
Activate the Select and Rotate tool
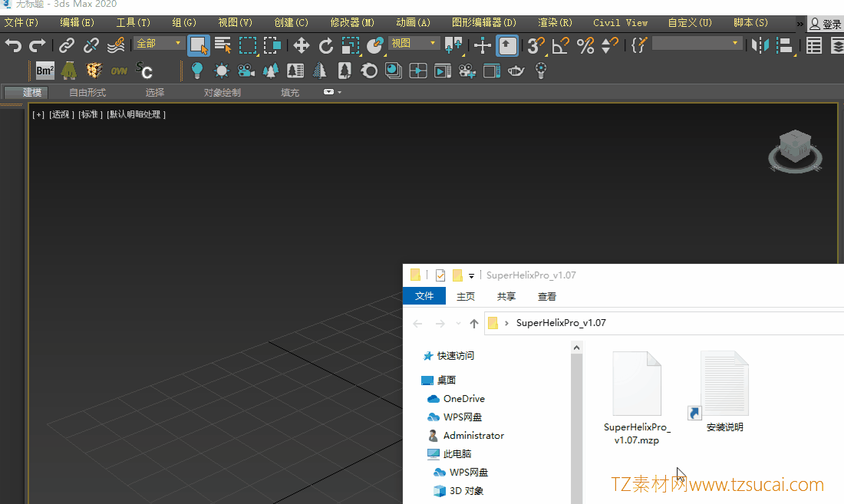coord(325,46)
